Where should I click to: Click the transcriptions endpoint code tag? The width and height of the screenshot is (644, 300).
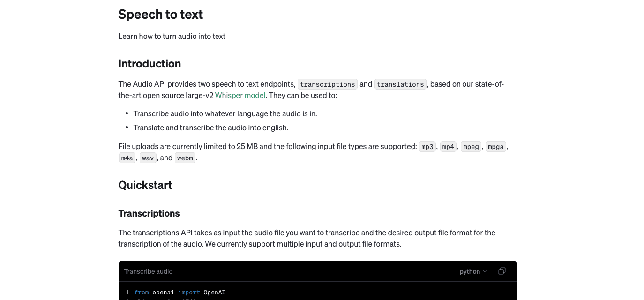pos(327,84)
